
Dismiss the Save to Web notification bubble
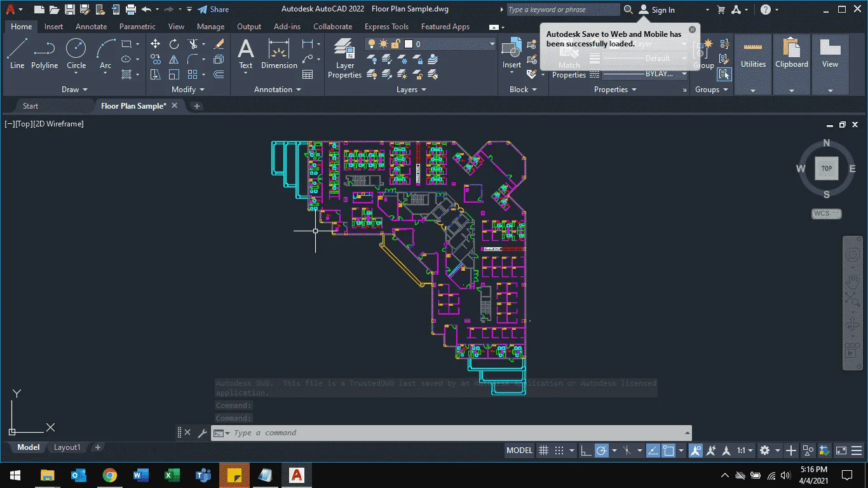(693, 29)
